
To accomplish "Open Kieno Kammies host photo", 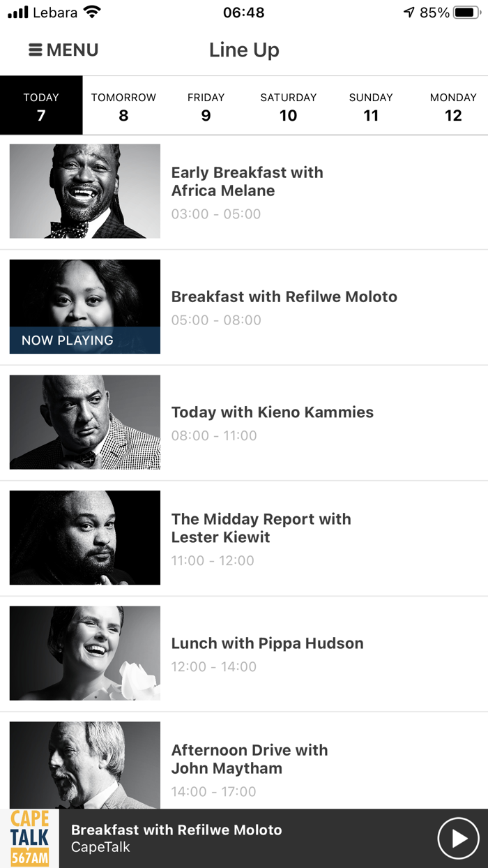I will pos(85,422).
